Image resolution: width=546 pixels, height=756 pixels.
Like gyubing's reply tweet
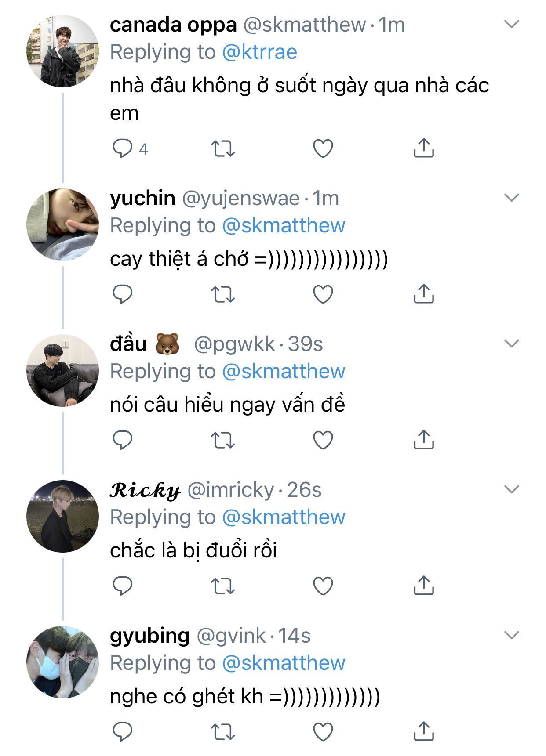pyautogui.click(x=323, y=732)
